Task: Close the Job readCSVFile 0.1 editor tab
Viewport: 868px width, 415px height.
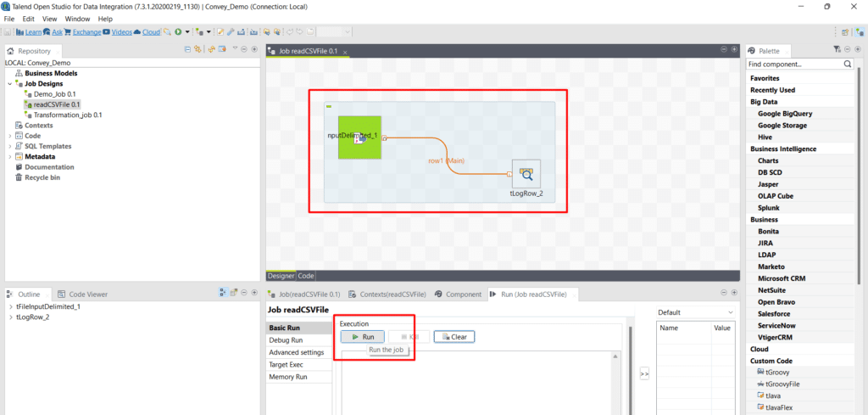Action: click(345, 52)
